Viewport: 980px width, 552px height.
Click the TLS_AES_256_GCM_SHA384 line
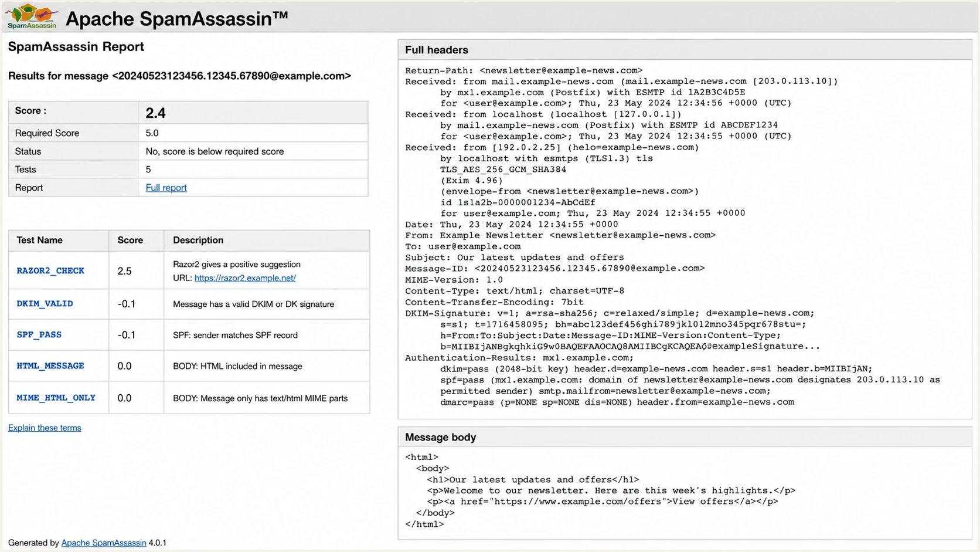pos(503,170)
